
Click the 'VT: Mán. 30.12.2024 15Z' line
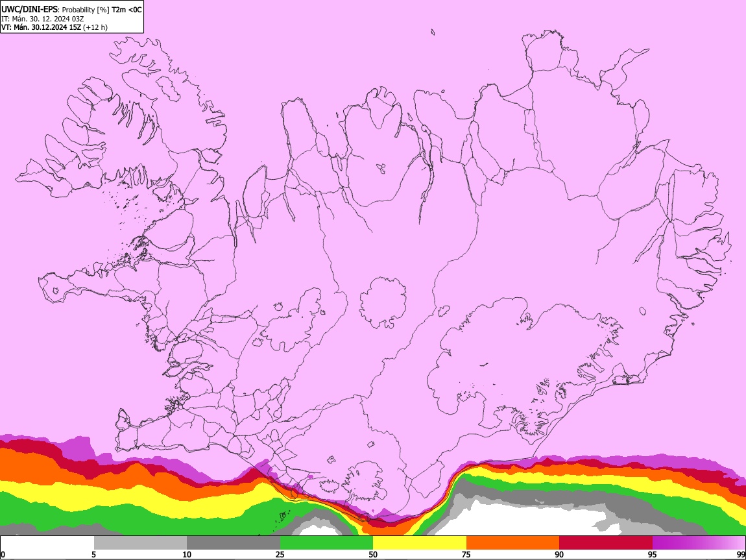point(41,27)
